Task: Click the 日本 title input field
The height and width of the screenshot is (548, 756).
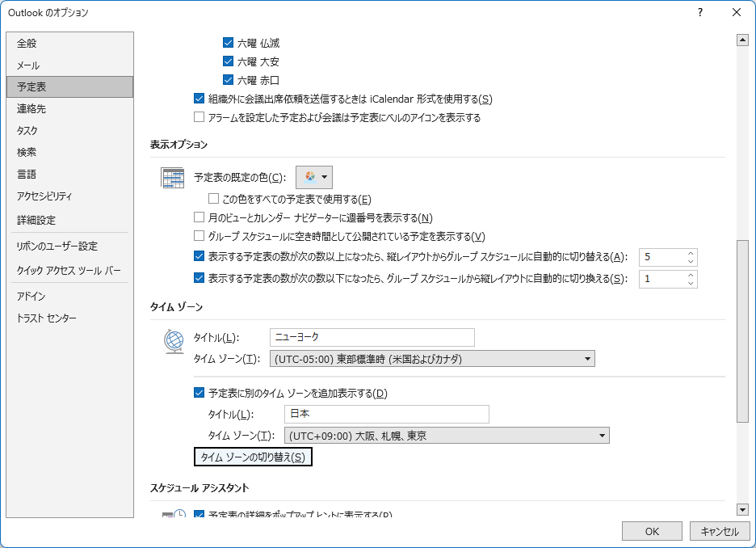Action: 387,414
